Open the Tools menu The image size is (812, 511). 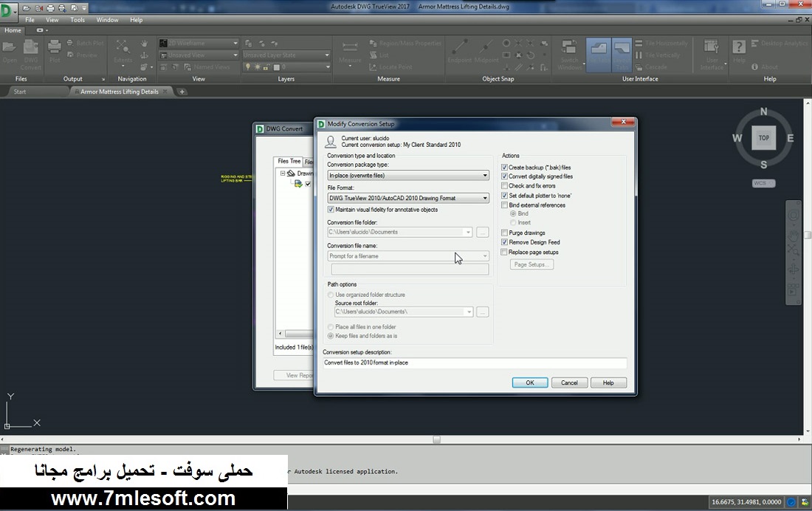78,20
